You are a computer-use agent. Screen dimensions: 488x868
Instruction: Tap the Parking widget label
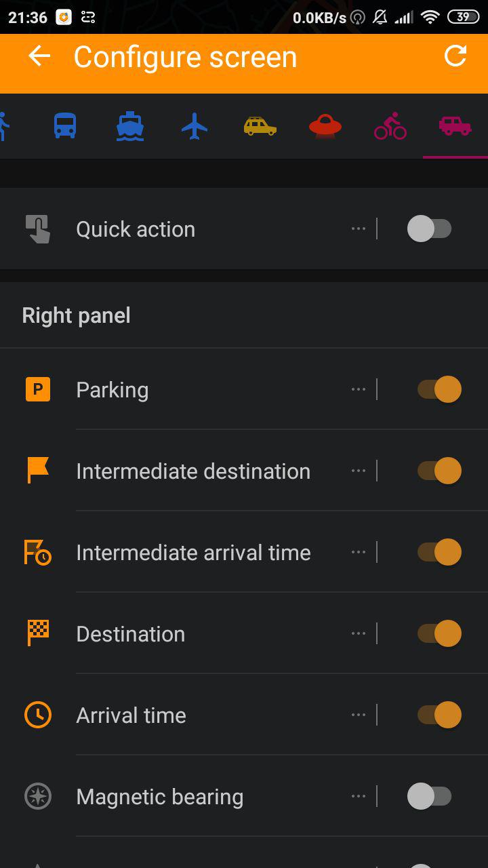click(x=113, y=390)
